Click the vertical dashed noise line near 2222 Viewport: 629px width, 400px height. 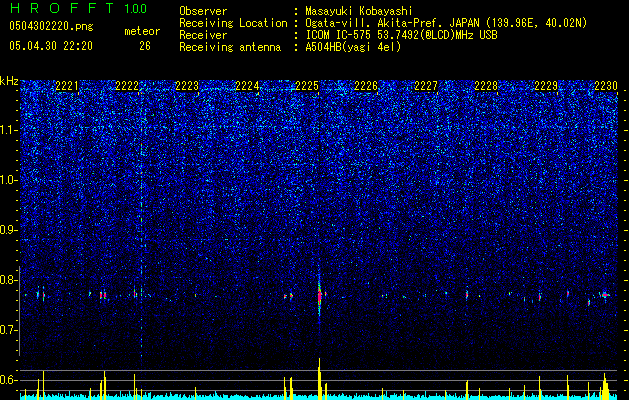click(141, 225)
